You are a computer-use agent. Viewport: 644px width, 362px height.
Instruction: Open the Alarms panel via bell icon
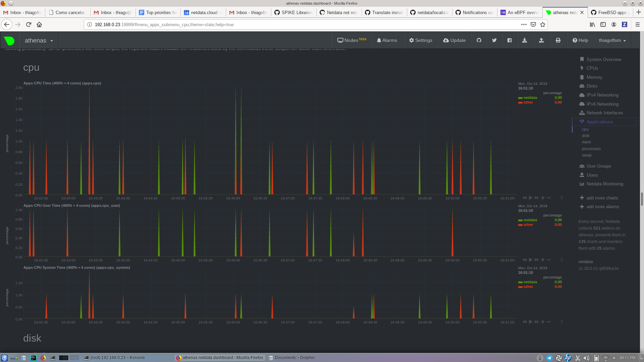387,40
